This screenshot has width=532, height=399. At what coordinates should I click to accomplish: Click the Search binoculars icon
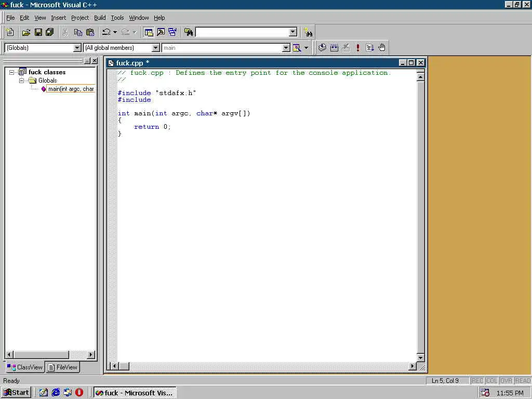[x=308, y=32]
